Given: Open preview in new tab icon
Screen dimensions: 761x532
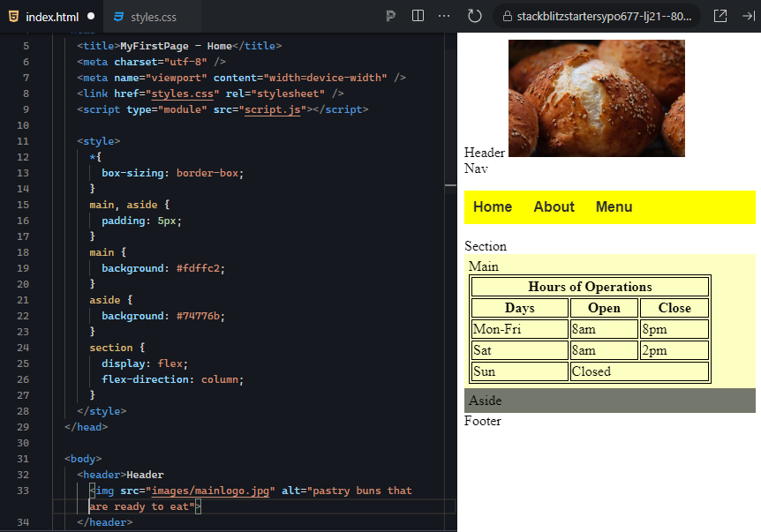Looking at the screenshot, I should pyautogui.click(x=720, y=15).
